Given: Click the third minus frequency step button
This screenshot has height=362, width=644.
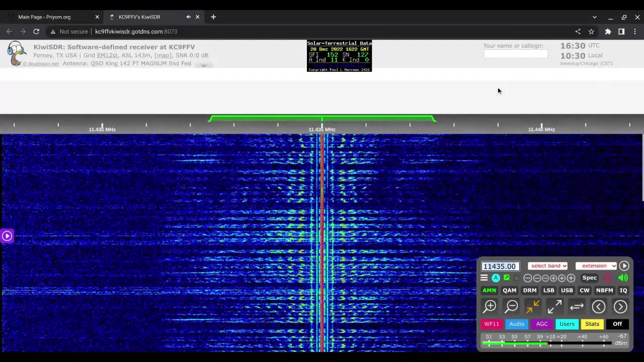Looking at the screenshot, I should click(545, 278).
